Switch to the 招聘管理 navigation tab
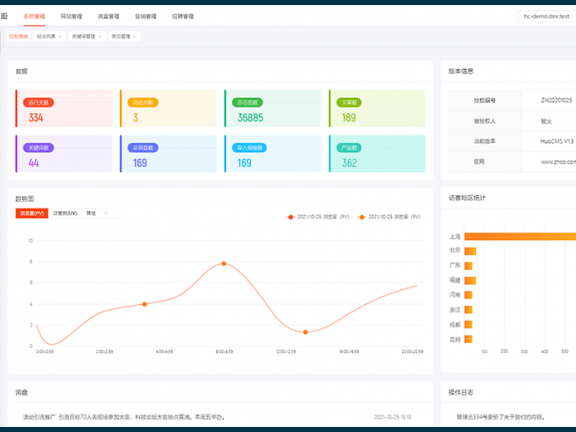Screen dimensions: 576x432 point(183,16)
